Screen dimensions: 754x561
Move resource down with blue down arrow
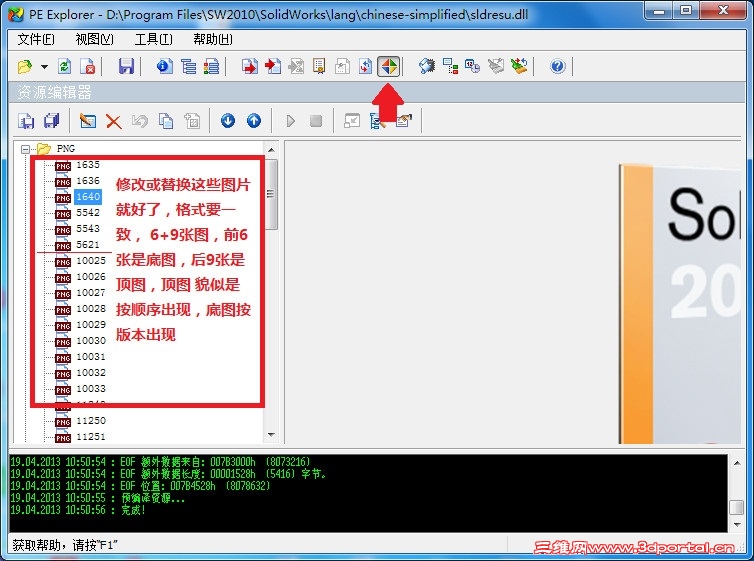point(228,121)
